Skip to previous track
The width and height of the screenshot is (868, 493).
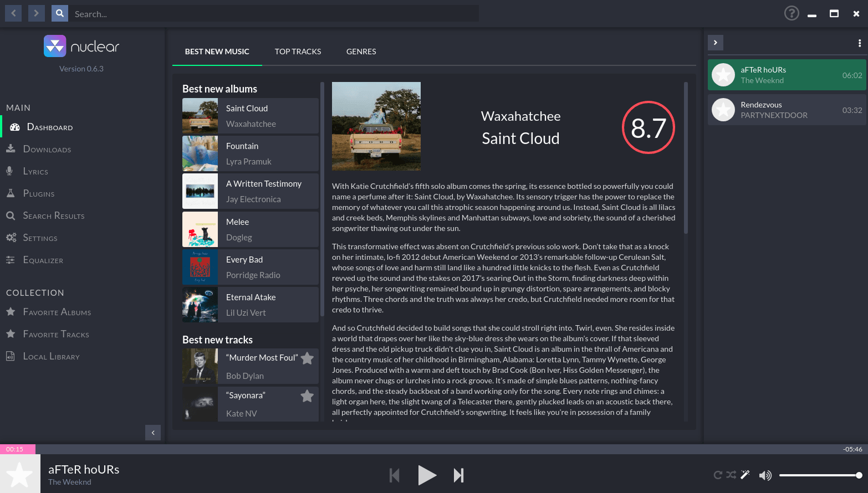[395, 475]
